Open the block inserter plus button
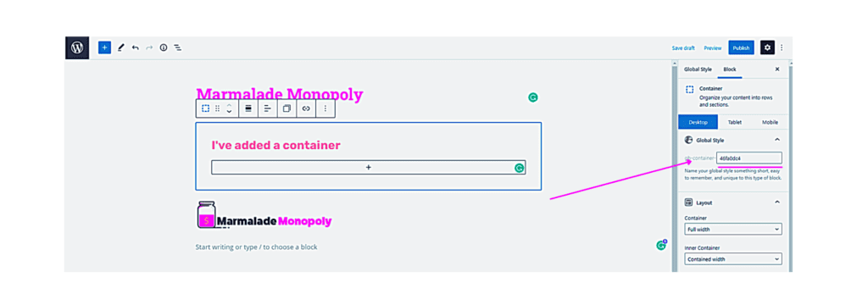 [x=104, y=47]
